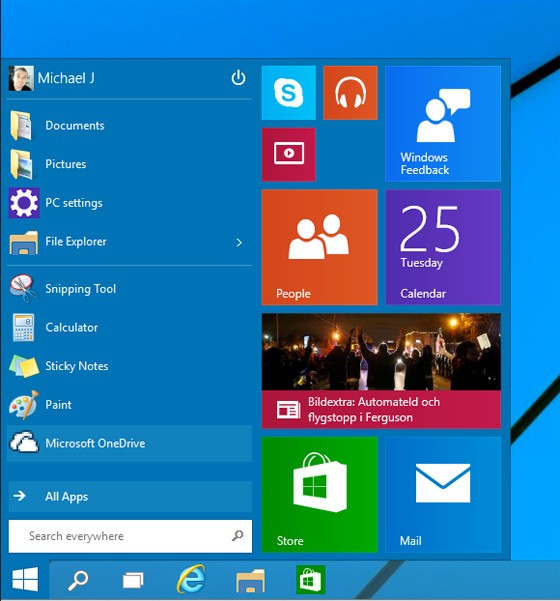Click the Calculator label
560x601 pixels.
71,327
